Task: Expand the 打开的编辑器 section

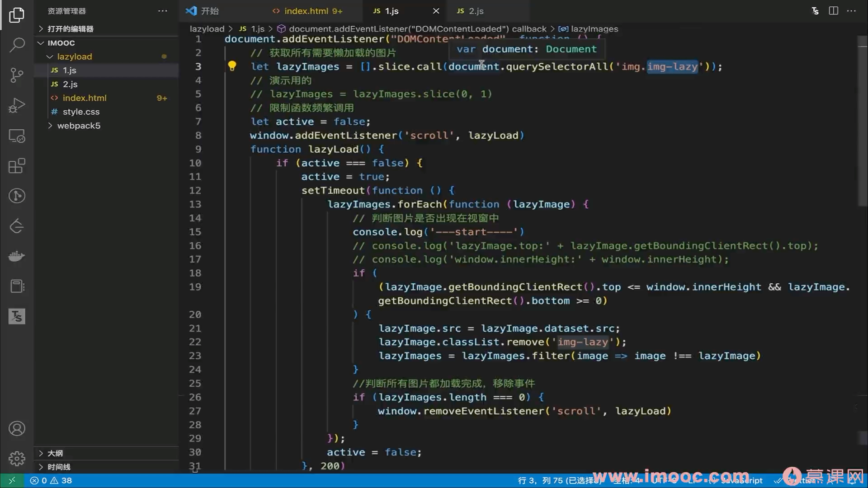Action: click(71, 29)
